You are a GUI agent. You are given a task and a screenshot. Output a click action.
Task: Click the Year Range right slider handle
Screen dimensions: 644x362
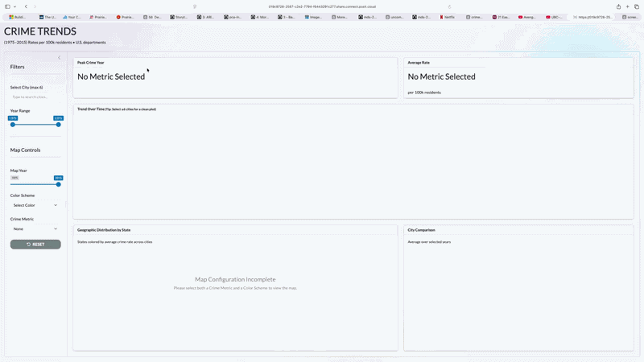pos(58,125)
